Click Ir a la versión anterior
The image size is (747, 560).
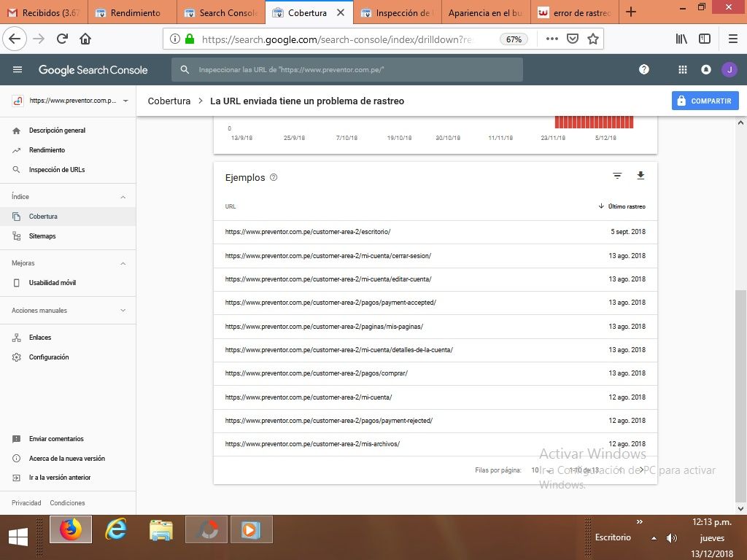(x=68, y=477)
